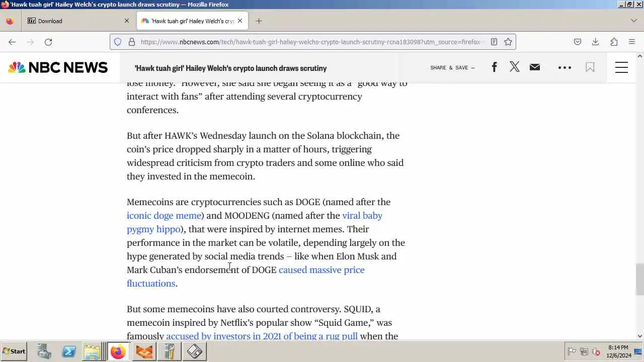Click the scrollbar up arrow
The width and height of the screenshot is (644, 362).
click(x=640, y=56)
